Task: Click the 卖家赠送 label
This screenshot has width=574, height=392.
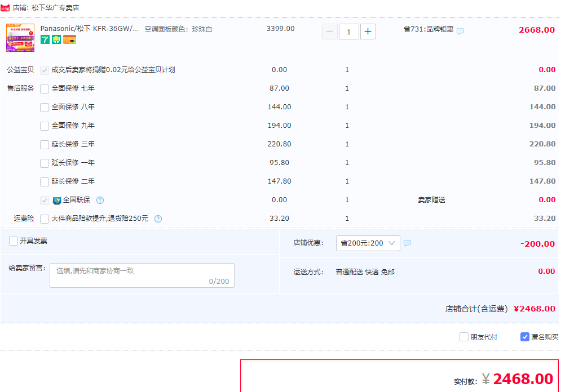Action: 431,200
